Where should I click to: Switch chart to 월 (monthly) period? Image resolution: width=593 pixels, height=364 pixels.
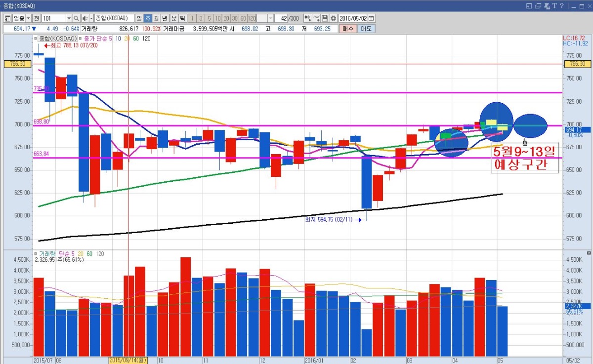coord(156,18)
